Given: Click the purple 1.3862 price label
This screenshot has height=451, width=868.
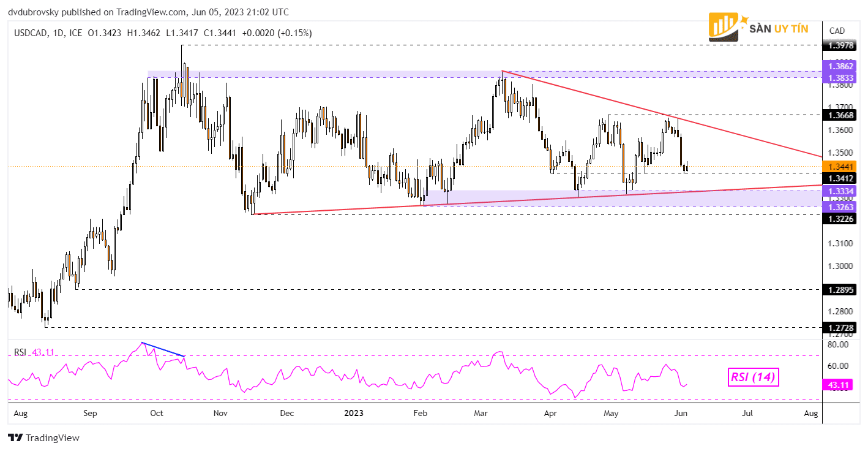Looking at the screenshot, I should coord(838,65).
